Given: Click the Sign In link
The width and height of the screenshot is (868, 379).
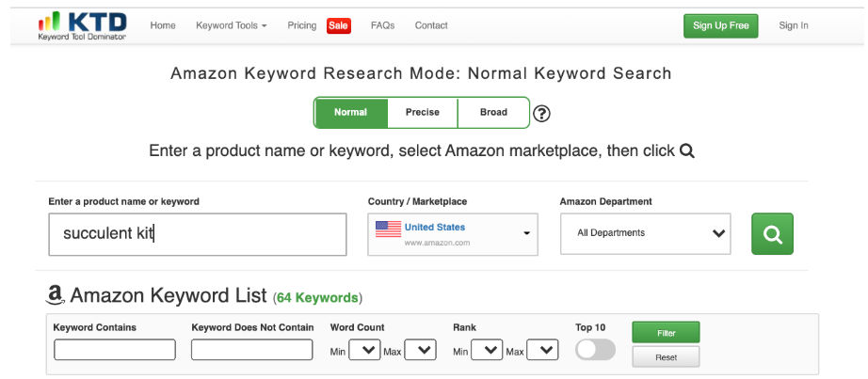Looking at the screenshot, I should click(x=794, y=25).
